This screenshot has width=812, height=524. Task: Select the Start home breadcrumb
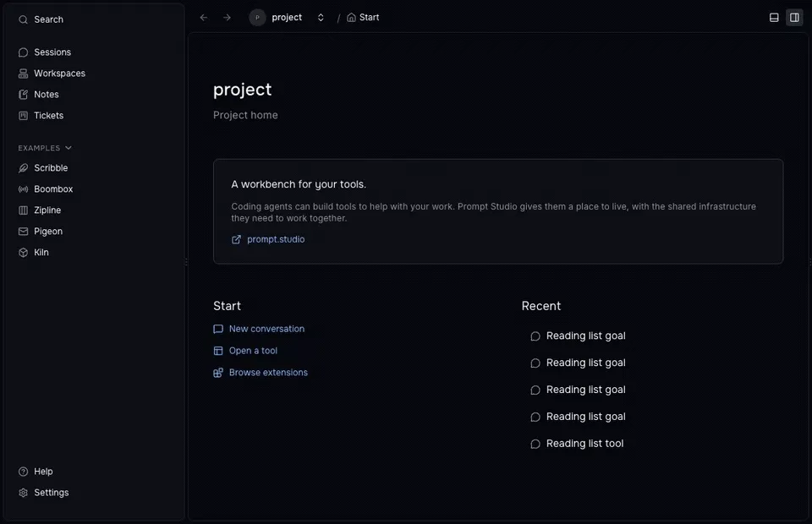coord(363,18)
